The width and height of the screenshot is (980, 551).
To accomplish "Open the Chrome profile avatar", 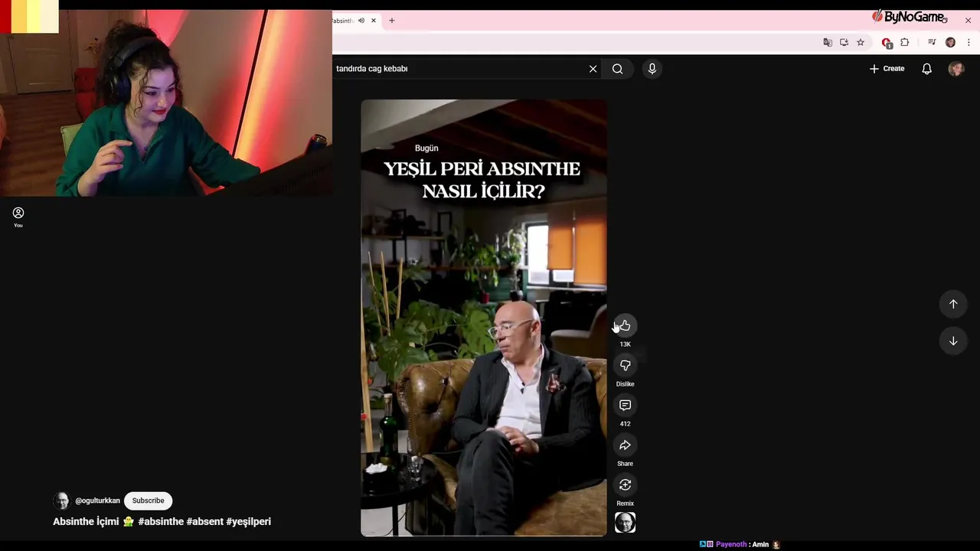I will tap(951, 43).
